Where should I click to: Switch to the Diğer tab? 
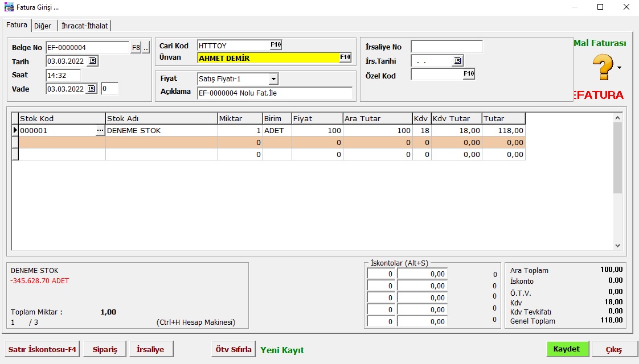43,26
